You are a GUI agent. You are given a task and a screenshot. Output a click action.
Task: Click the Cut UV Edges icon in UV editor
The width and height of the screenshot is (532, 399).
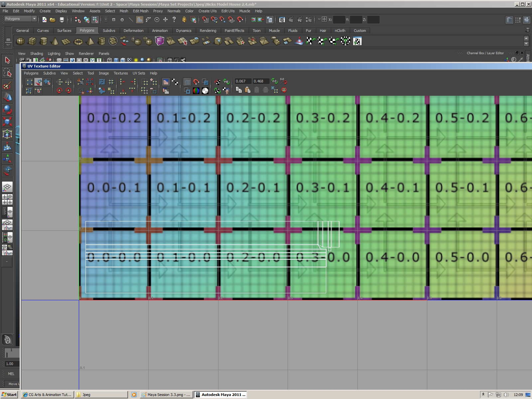click(80, 81)
